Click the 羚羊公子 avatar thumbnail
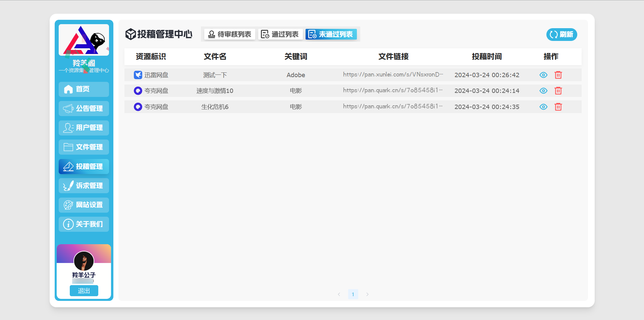Image resolution: width=644 pixels, height=320 pixels. coord(84,261)
